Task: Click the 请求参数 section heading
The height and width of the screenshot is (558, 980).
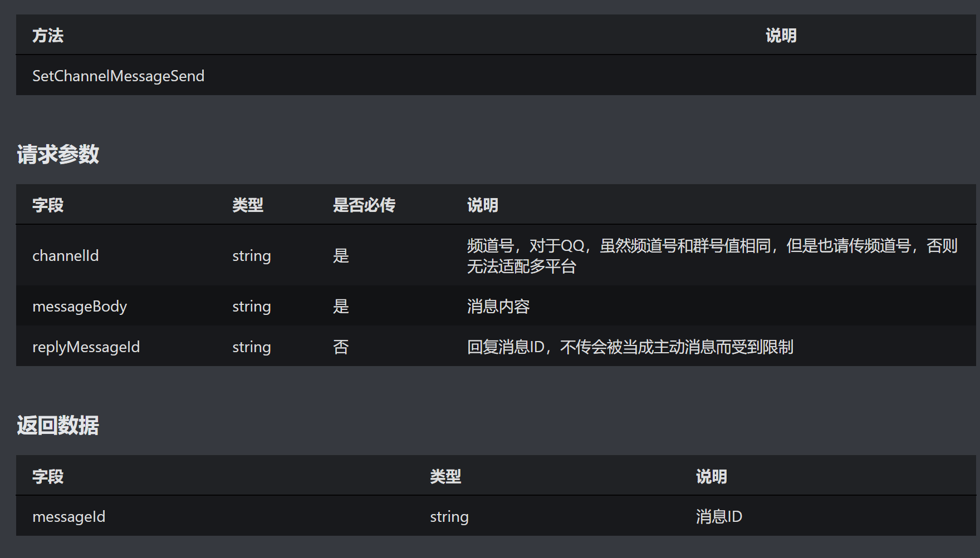Action: [58, 154]
